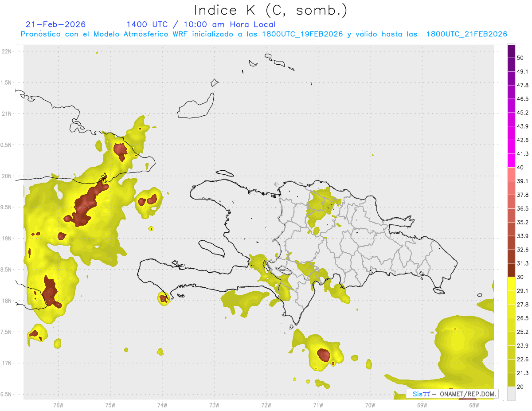Click the "Indice K (C, somb.)" title
532x411 pixels.
[x=271, y=10]
